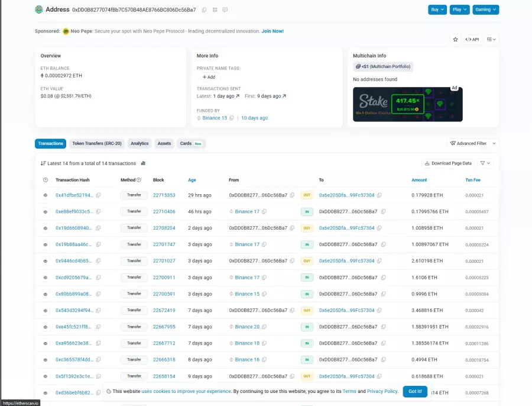The image size is (532, 406).
Task: Preview details with the eye icon for 0xe88ef9033c5
Action: click(45, 211)
